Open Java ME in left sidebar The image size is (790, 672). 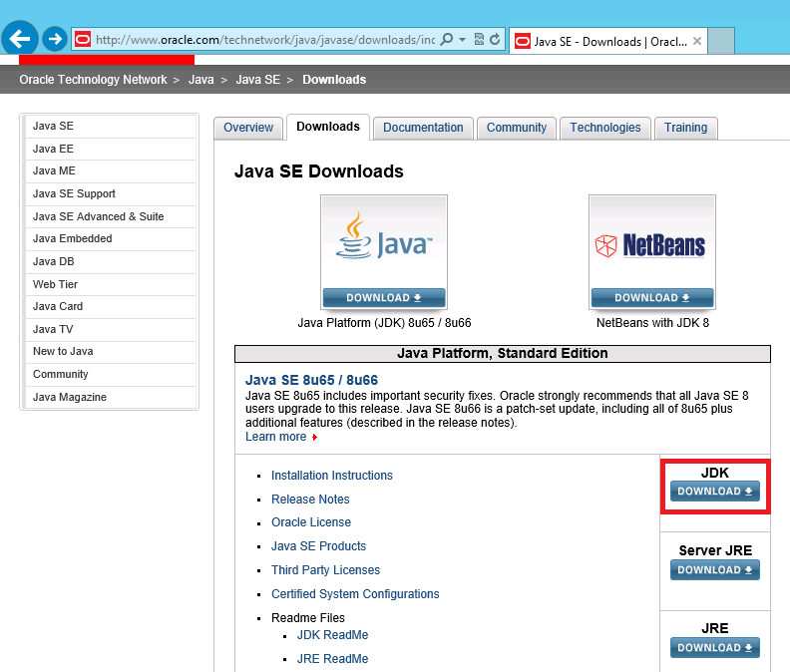click(110, 170)
